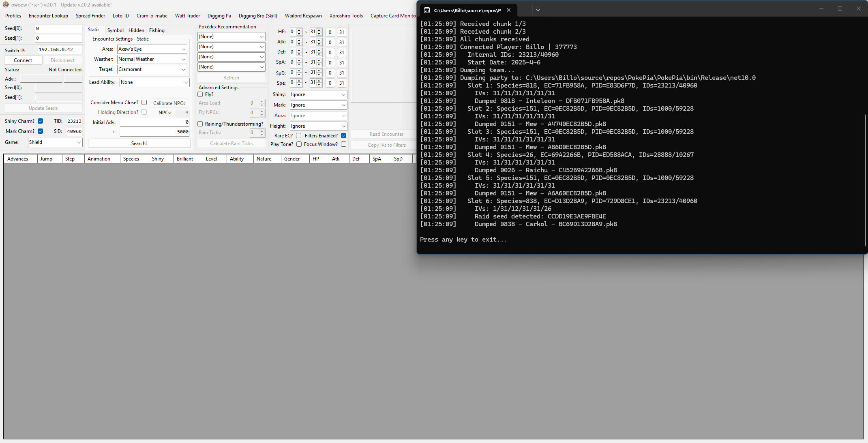Decrease Def maximum IV spinner down
The height and width of the screenshot is (443, 868).
coord(319,54)
